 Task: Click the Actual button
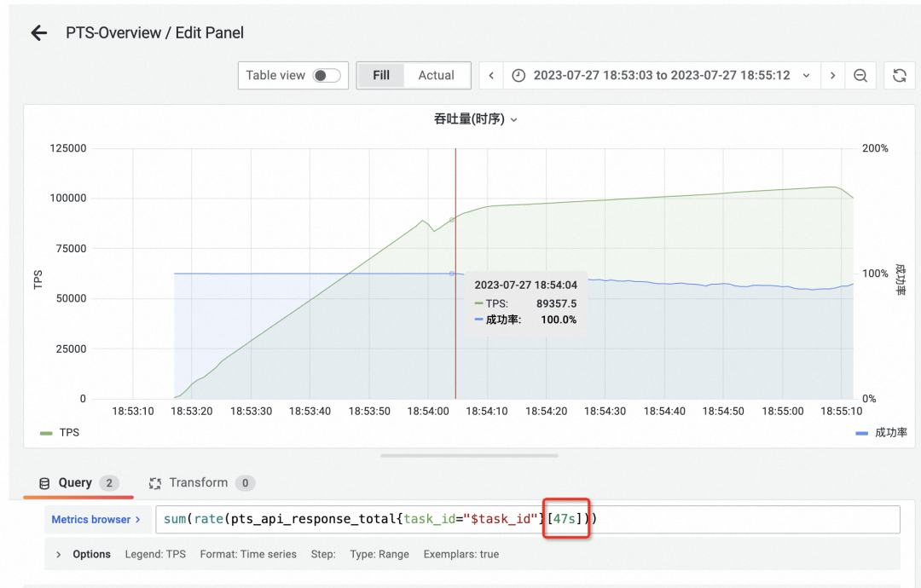[437, 75]
